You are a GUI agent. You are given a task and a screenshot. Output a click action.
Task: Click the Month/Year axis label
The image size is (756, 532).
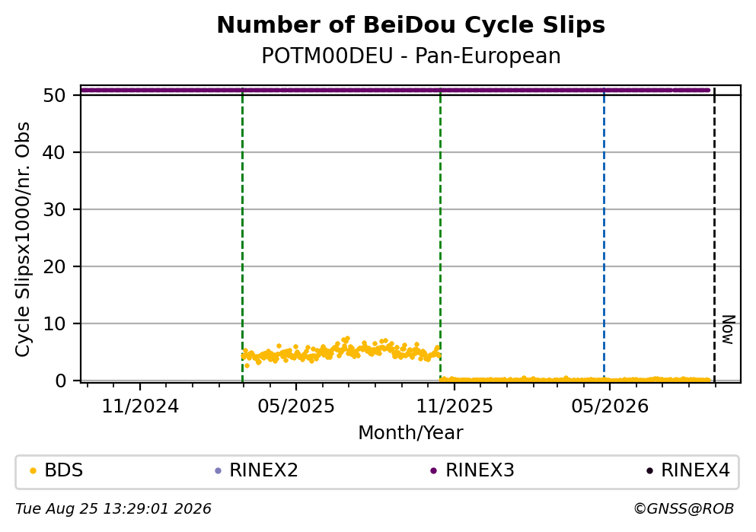[x=411, y=433]
